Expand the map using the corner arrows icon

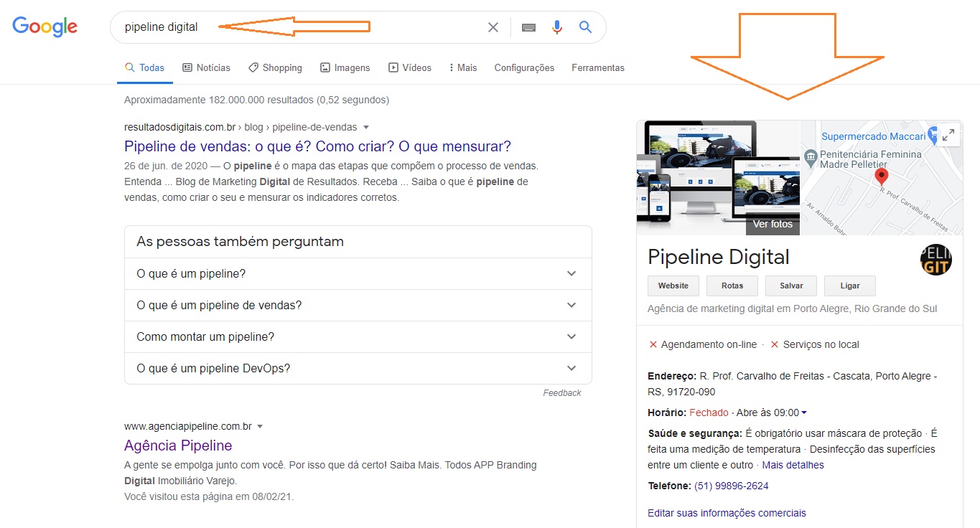949,133
